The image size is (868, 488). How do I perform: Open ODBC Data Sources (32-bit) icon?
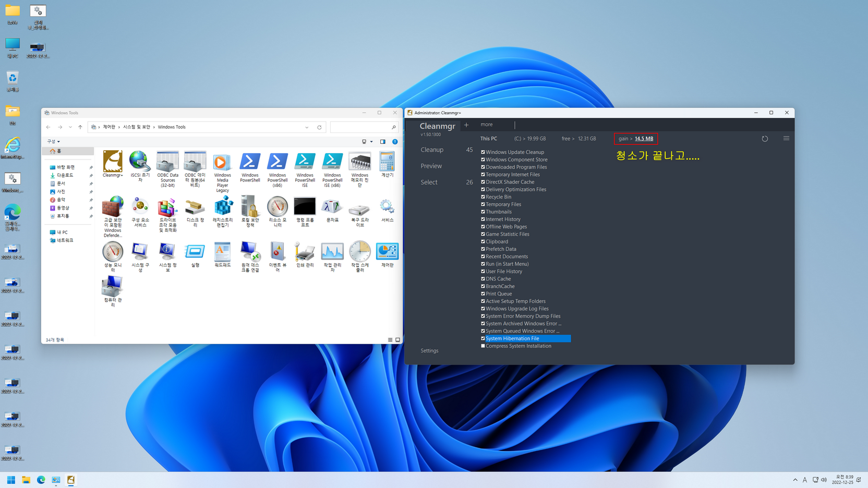click(167, 169)
